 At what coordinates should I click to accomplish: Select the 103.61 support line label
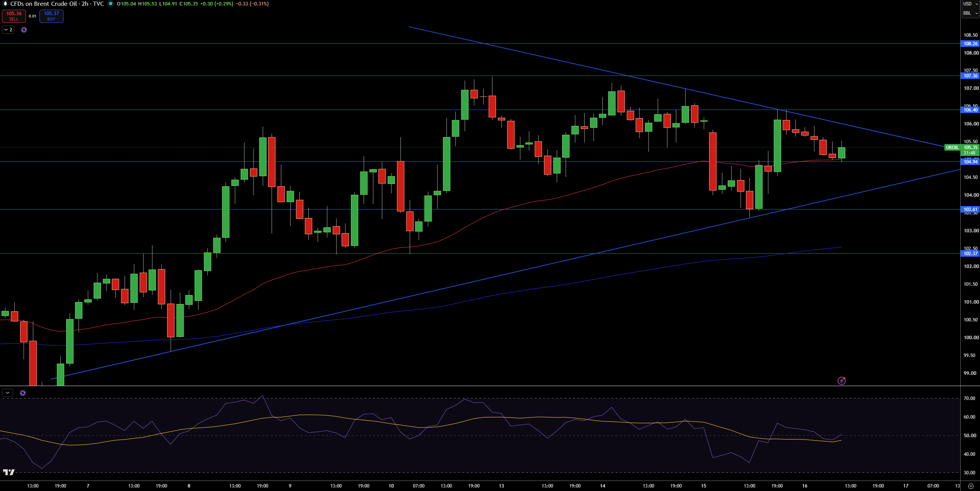click(x=970, y=209)
